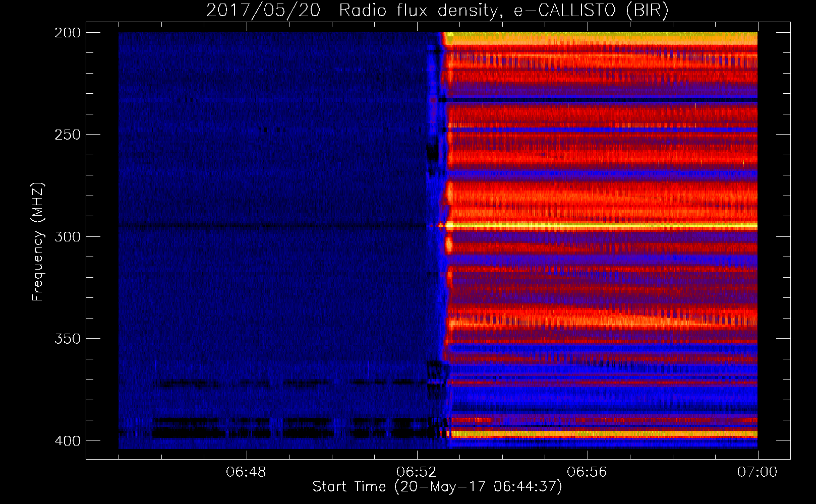Click the yellow-orange band at 200 MHz
This screenshot has height=504, width=816.
[601, 38]
